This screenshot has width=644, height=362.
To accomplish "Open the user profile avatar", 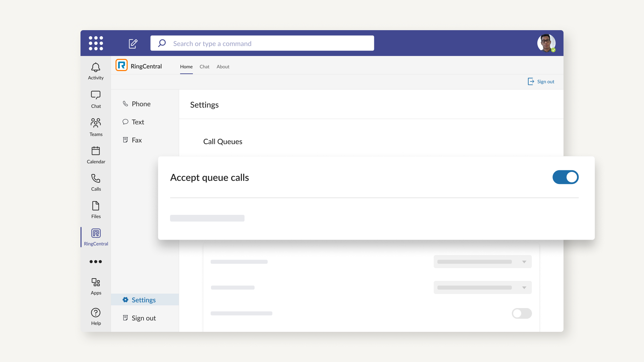I will point(546,43).
